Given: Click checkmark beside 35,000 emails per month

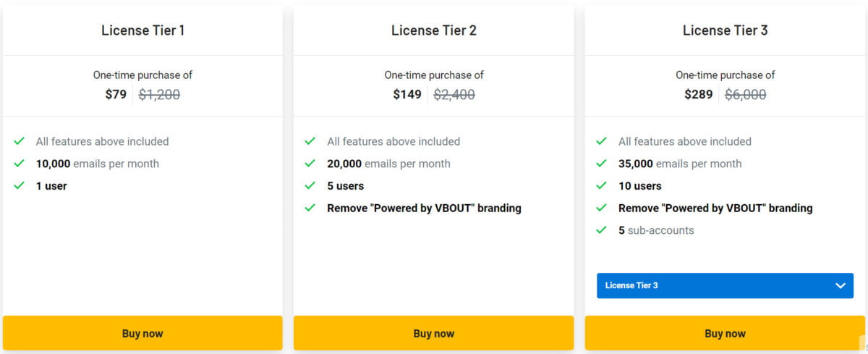Looking at the screenshot, I should 601,164.
